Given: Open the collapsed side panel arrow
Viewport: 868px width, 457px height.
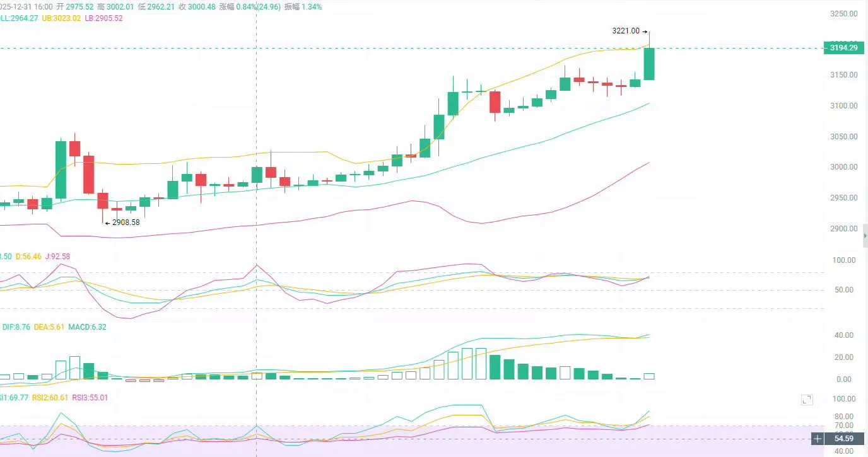Looking at the screenshot, I should (x=865, y=235).
